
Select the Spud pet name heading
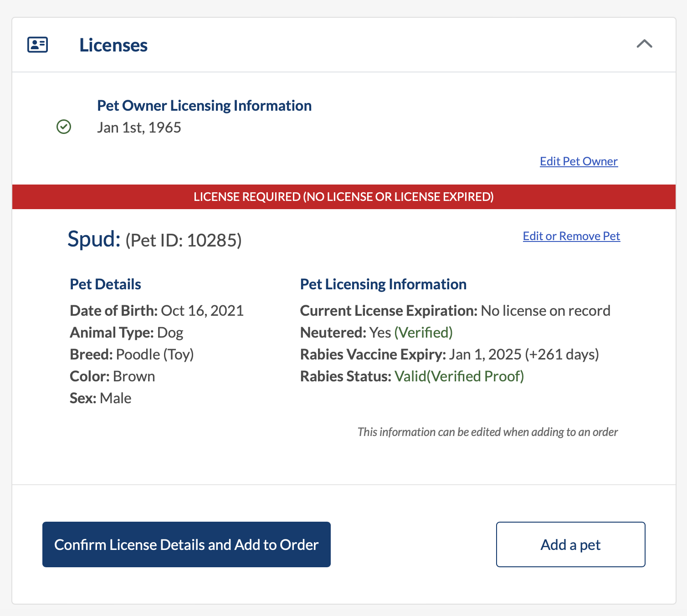(x=92, y=239)
